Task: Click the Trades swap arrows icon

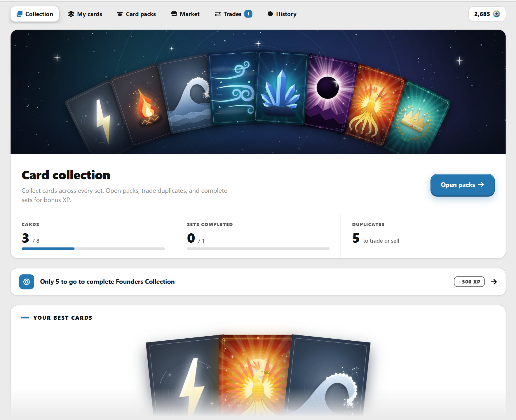Action: (218, 14)
